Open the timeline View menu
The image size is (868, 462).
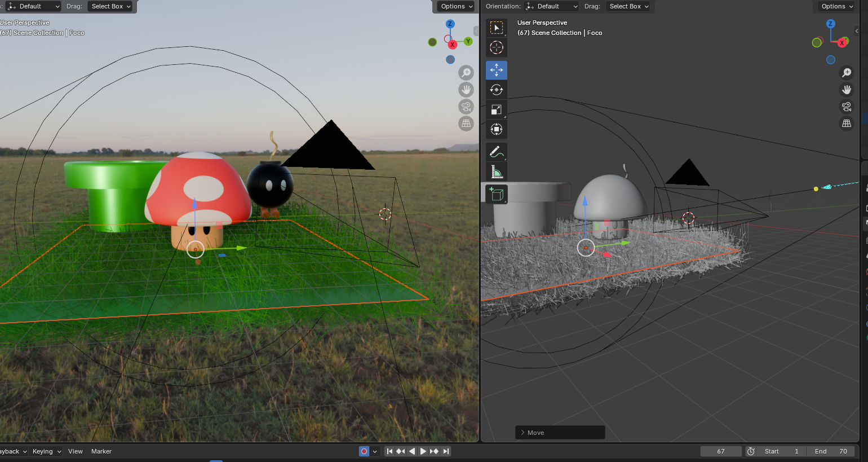pyautogui.click(x=76, y=451)
